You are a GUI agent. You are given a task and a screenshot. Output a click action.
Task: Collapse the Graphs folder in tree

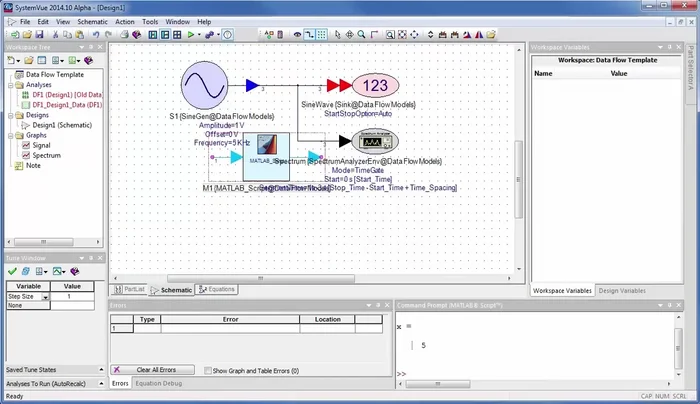[10, 135]
